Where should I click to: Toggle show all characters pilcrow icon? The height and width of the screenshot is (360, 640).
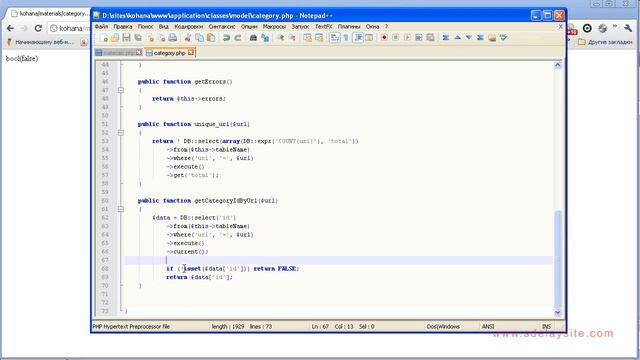coord(346,38)
